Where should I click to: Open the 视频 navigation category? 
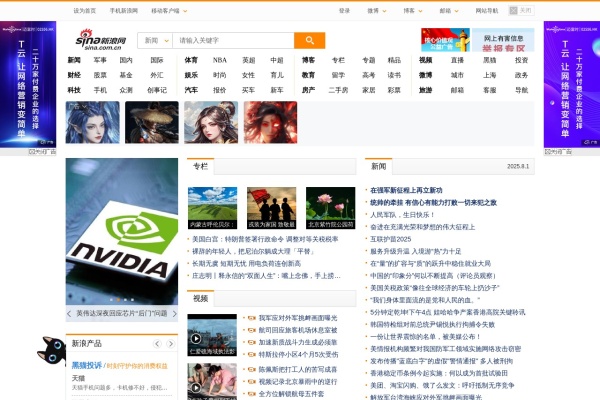point(426,60)
